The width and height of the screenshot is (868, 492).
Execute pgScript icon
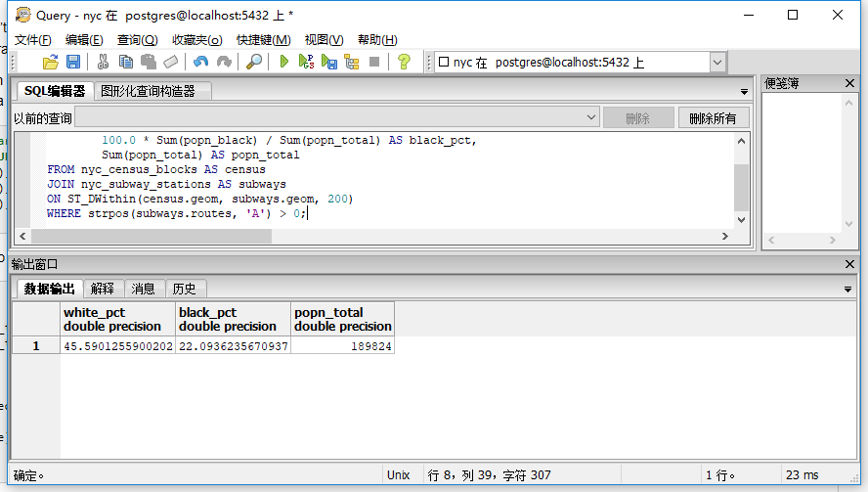(306, 62)
